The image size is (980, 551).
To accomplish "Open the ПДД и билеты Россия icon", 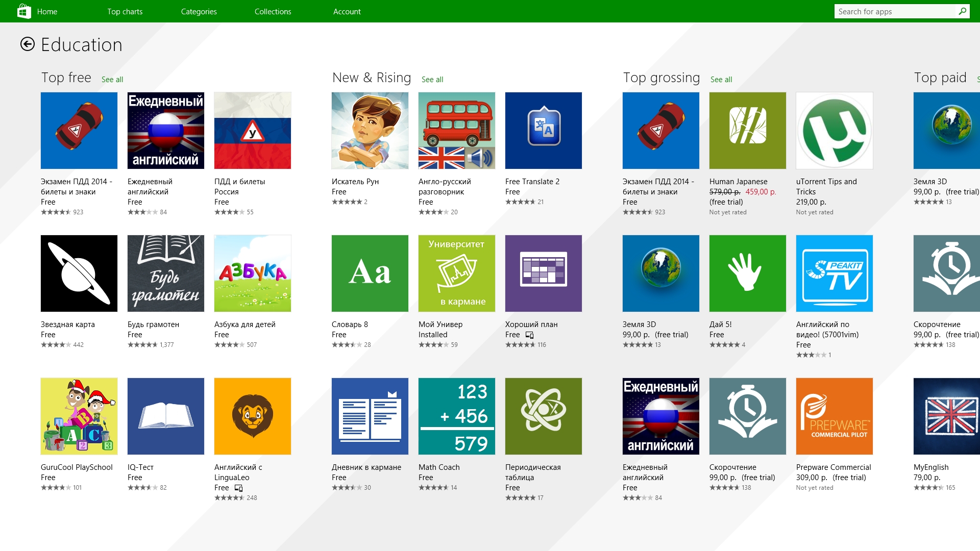I will coord(253,131).
